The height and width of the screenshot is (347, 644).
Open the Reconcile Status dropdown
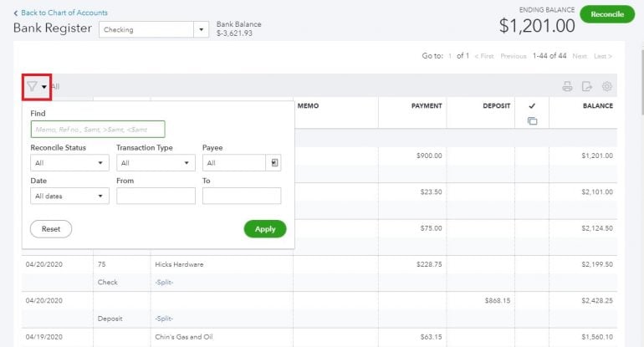click(69, 163)
